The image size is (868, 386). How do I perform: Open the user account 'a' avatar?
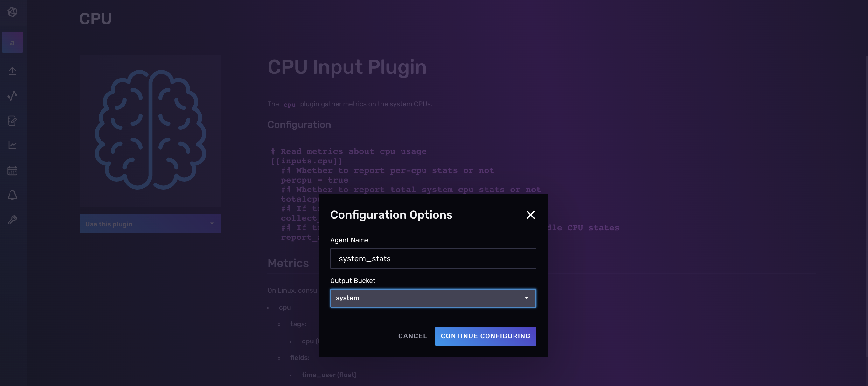[12, 42]
